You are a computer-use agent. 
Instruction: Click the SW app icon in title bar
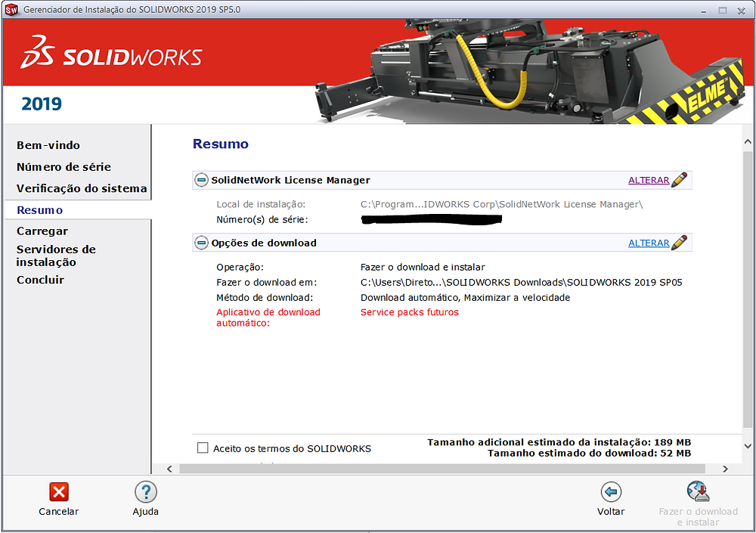point(11,10)
